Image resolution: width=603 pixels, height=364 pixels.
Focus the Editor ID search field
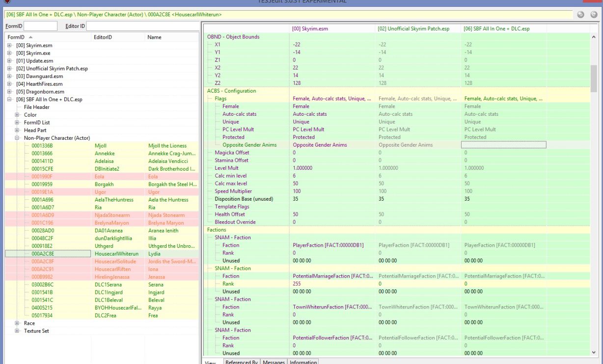[142, 26]
